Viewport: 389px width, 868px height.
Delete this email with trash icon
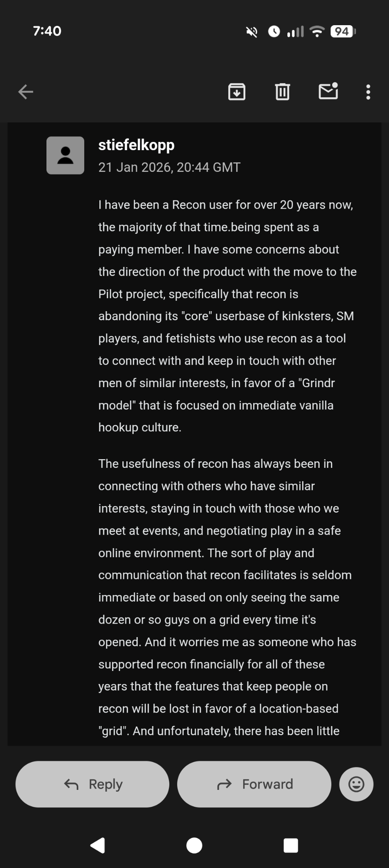click(282, 92)
